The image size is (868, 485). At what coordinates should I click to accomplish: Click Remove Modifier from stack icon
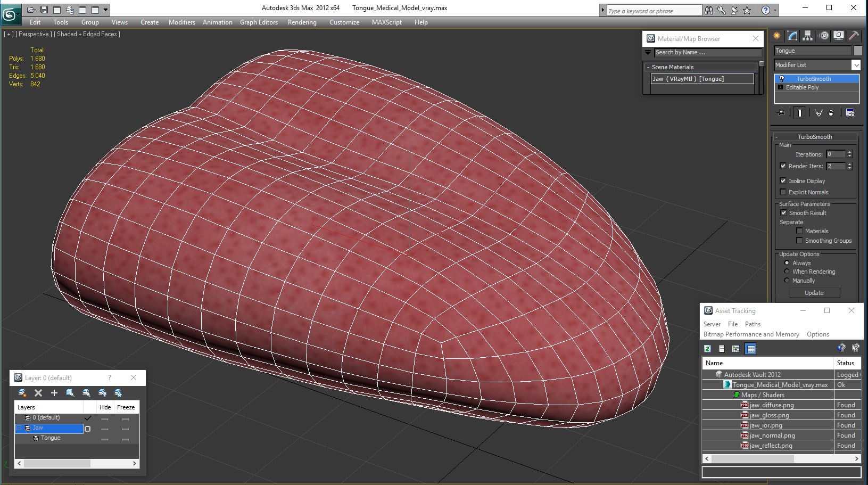[x=831, y=112]
